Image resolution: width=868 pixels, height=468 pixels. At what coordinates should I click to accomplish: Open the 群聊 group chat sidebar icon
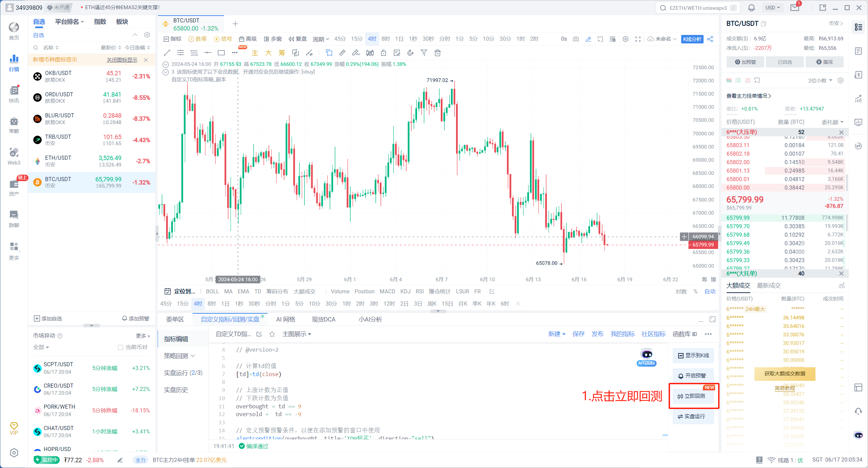[14, 219]
